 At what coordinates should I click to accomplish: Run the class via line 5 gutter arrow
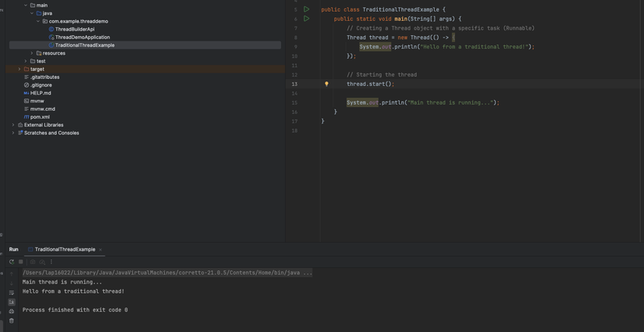click(307, 9)
